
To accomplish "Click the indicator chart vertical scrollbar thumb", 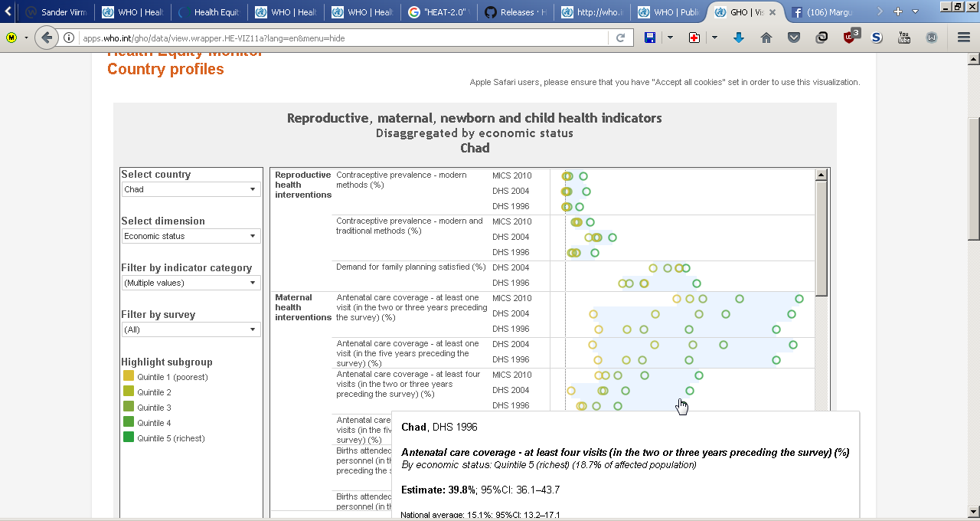I will 822,238.
